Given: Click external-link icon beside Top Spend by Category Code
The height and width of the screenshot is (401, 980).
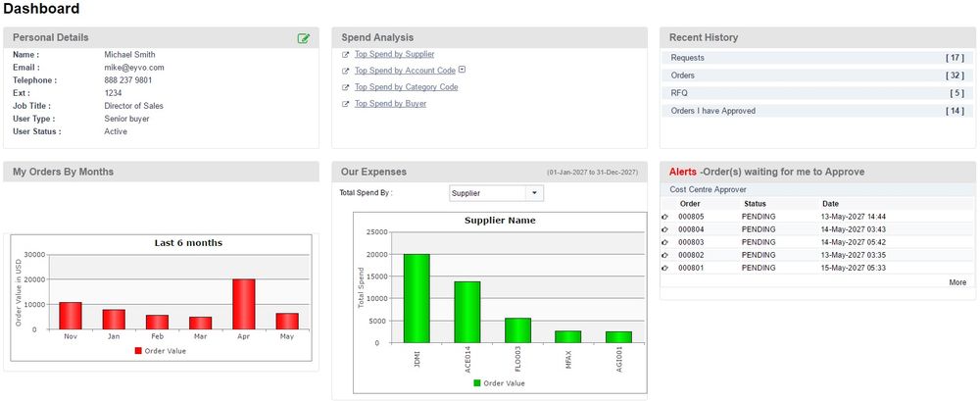Looking at the screenshot, I should coord(346,88).
